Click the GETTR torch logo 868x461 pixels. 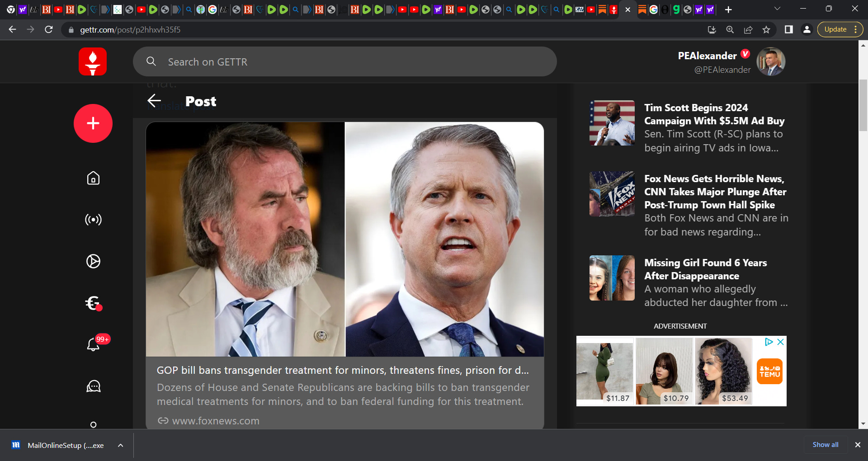[93, 61]
